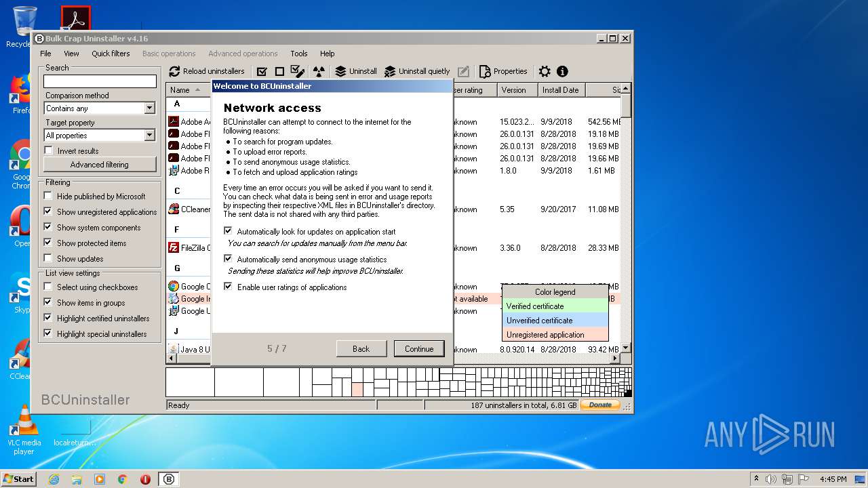Click Continue in the welcome wizard
The height and width of the screenshot is (488, 868).
click(x=419, y=349)
